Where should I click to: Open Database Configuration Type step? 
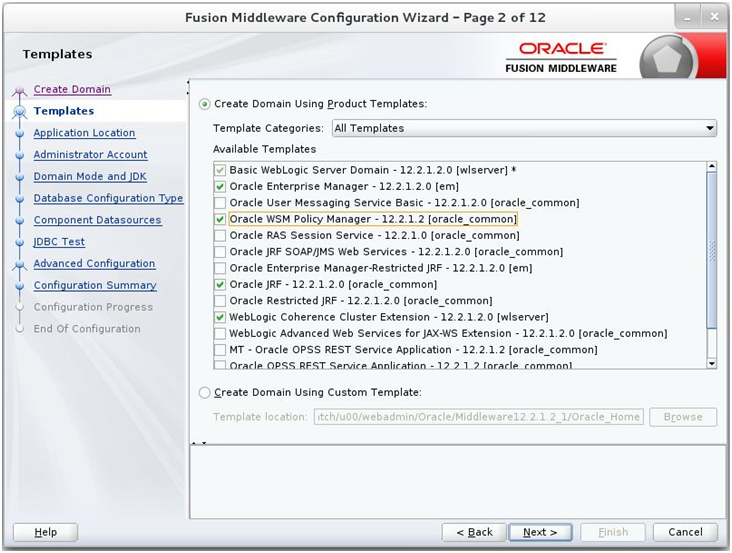coord(108,198)
